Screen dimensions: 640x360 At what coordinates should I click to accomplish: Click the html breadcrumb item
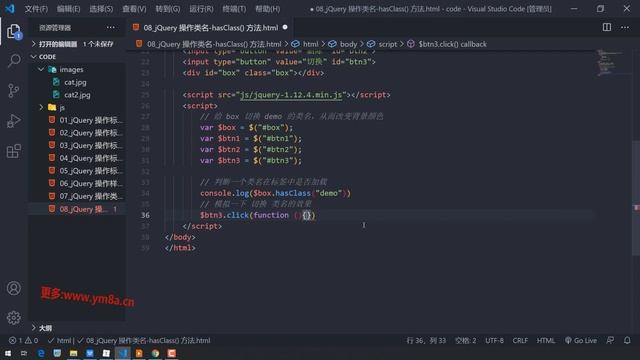(x=310, y=44)
